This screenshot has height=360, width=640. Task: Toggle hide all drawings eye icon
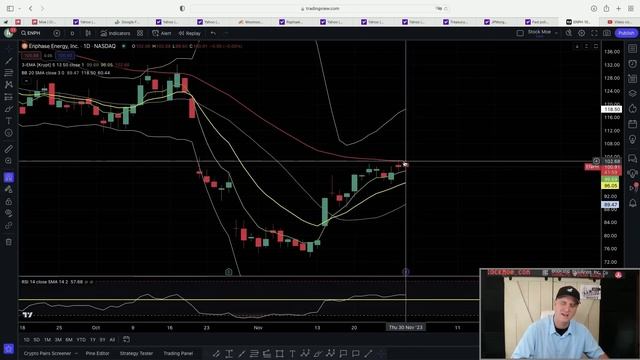coord(9,213)
